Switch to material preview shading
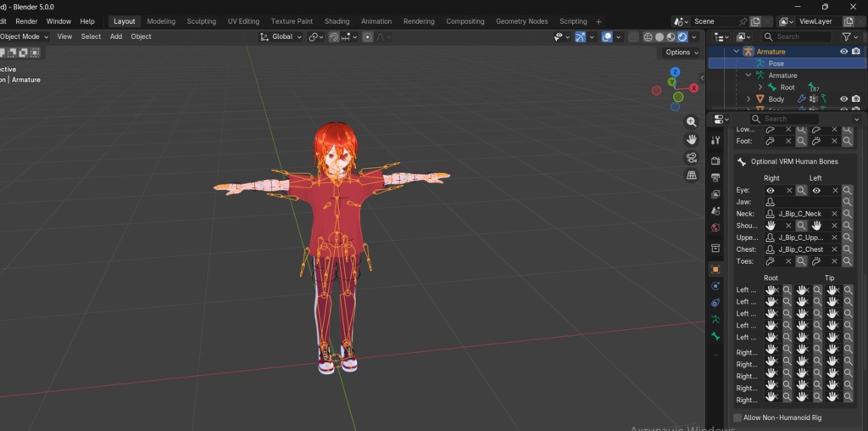The image size is (868, 431). [x=671, y=36]
